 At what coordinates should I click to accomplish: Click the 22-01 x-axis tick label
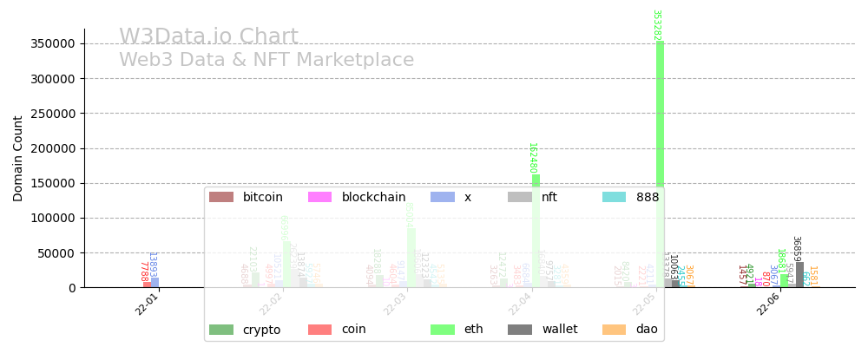[147, 304]
